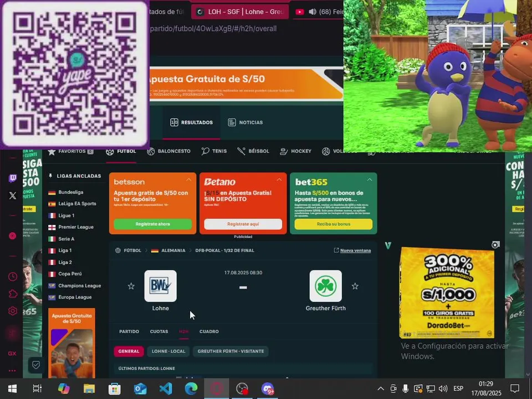Open Microsoft Edge from taskbar
Image resolution: width=532 pixels, height=399 pixels.
point(191,388)
